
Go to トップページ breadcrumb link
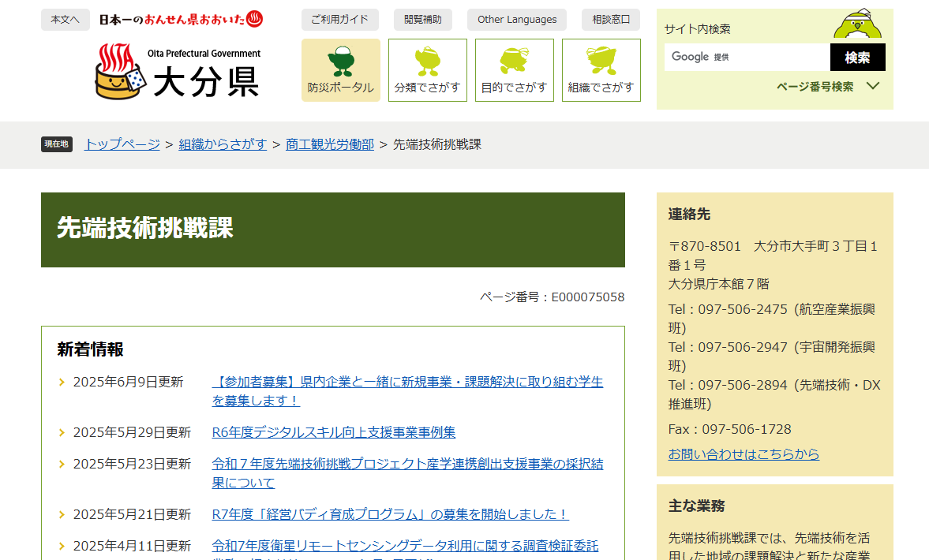click(x=122, y=144)
